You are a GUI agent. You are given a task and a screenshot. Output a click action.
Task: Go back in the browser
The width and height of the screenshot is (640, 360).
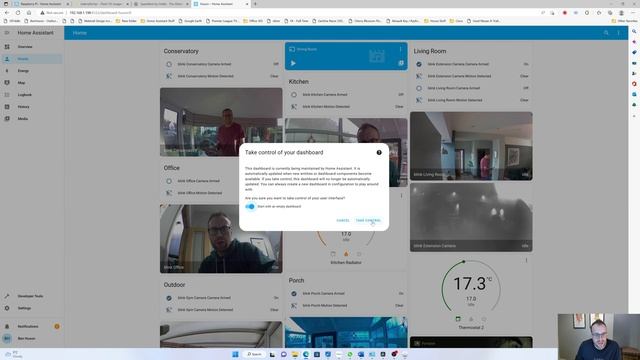(x=7, y=13)
